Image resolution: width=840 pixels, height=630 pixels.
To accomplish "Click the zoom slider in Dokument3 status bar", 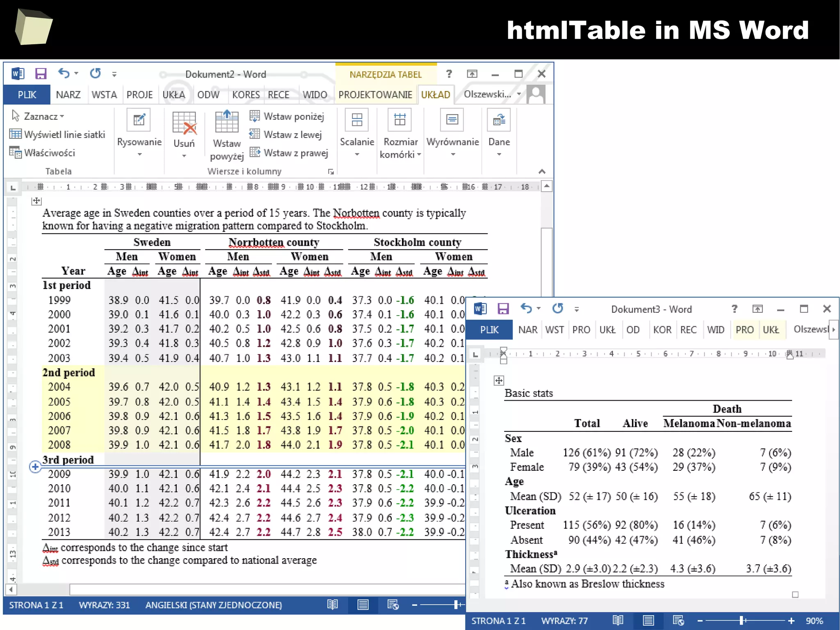I will click(742, 621).
